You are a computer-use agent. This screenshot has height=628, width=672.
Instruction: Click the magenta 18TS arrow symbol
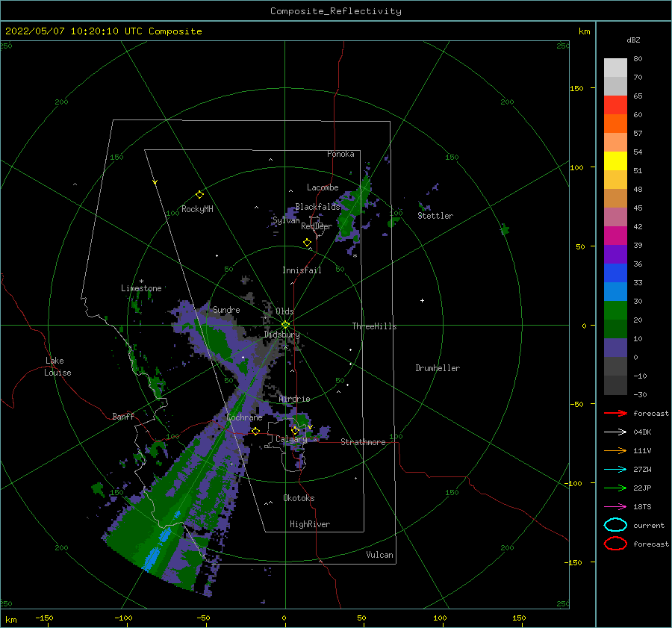[615, 507]
